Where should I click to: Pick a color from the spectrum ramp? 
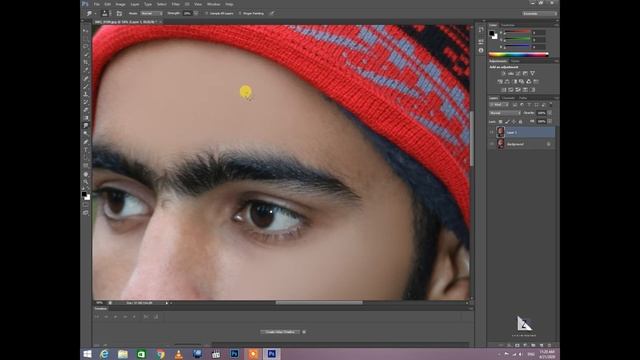[x=518, y=54]
